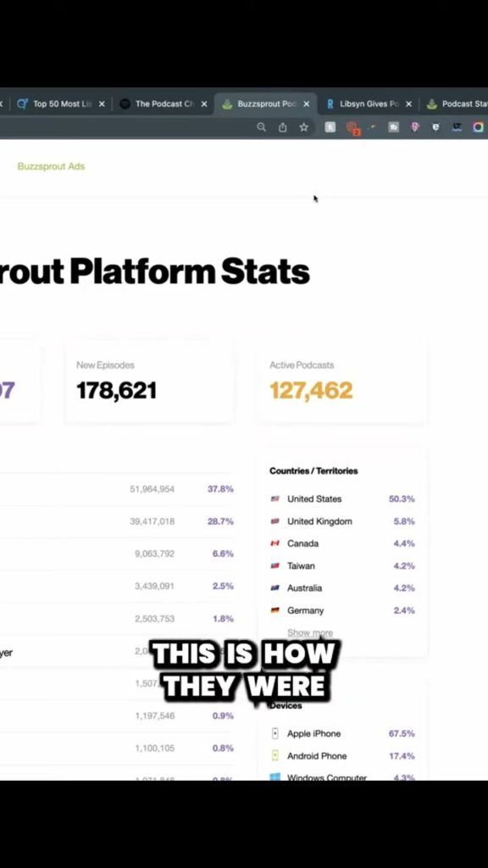Viewport: 488px width, 868px height.
Task: Bookmark this page with the star icon
Action: tap(304, 127)
